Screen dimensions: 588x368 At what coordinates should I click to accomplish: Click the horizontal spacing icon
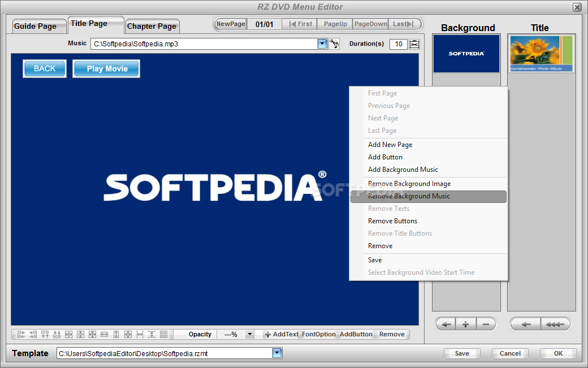[x=140, y=334]
